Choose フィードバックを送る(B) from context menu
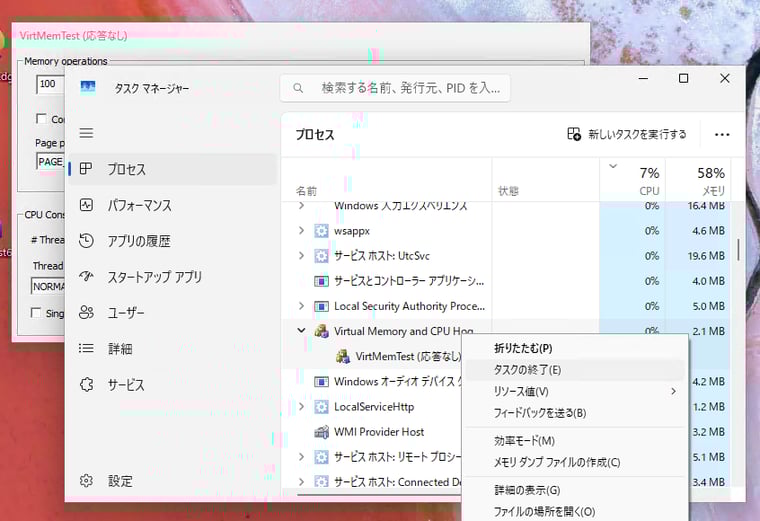This screenshot has width=760, height=521. (575, 413)
